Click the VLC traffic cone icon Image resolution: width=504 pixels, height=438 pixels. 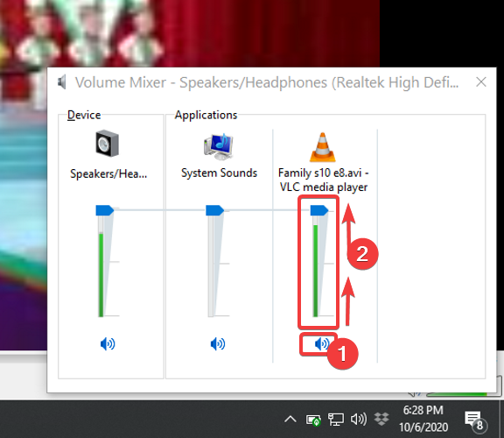pos(323,147)
